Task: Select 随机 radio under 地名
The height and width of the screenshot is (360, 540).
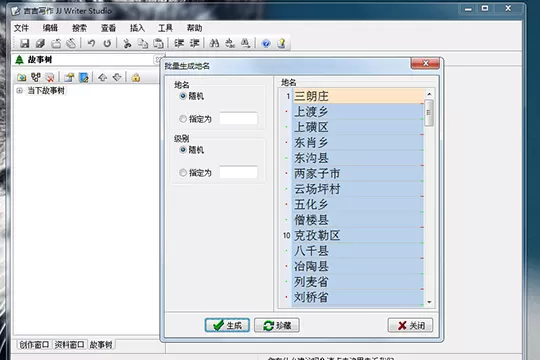Action: coord(183,96)
